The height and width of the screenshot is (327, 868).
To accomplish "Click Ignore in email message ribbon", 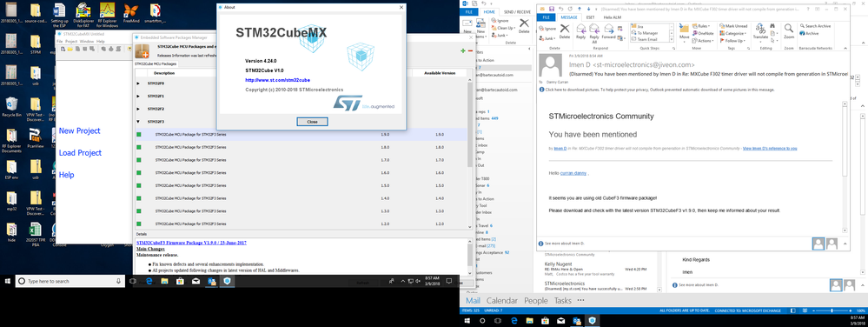I will 547,28.
